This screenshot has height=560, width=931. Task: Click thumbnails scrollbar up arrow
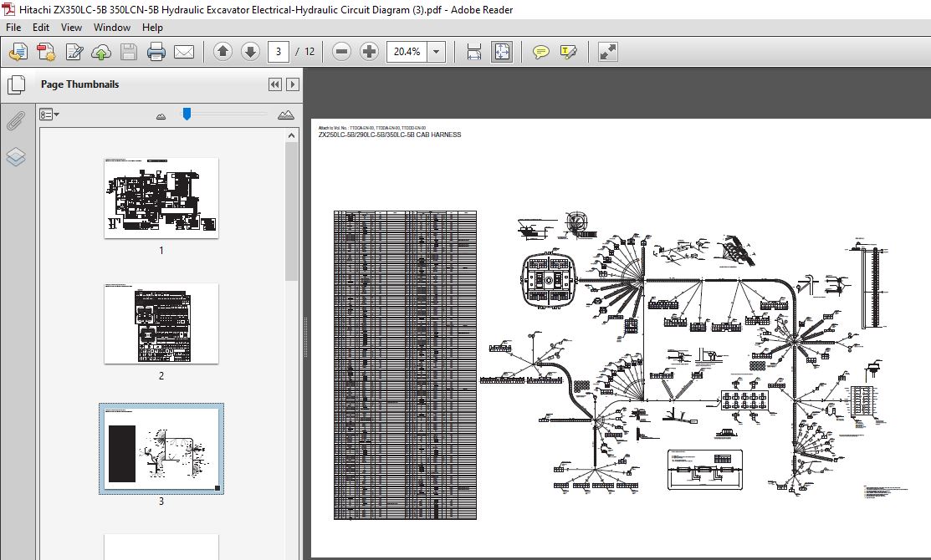pos(292,136)
